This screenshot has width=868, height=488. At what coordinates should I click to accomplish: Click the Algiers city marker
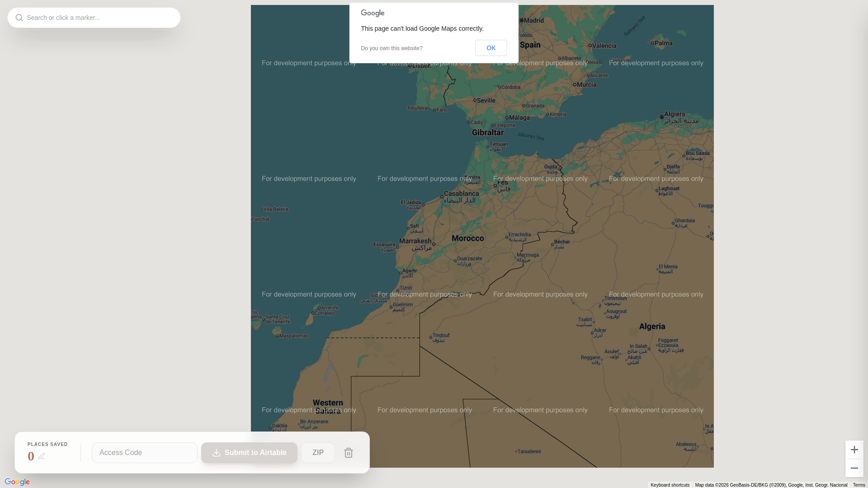(x=662, y=117)
